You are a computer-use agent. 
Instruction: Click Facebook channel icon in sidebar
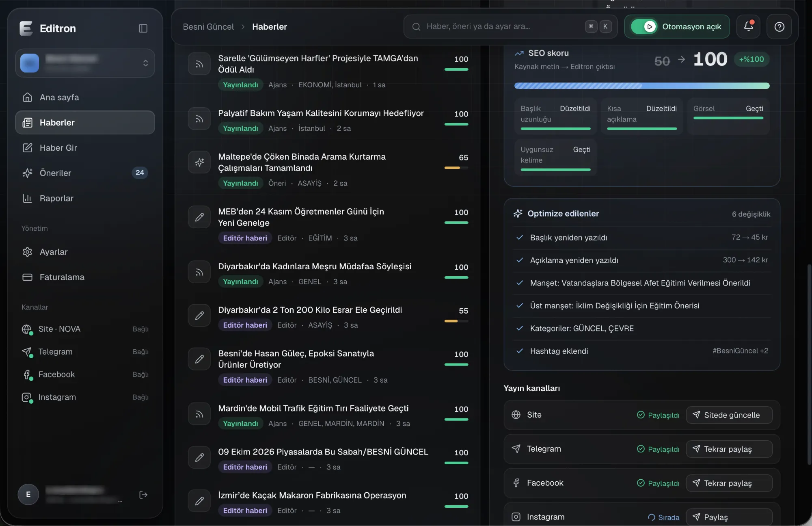27,375
